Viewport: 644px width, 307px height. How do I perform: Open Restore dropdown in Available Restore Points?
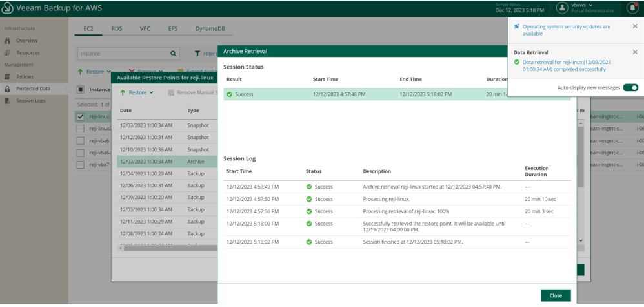[137, 92]
